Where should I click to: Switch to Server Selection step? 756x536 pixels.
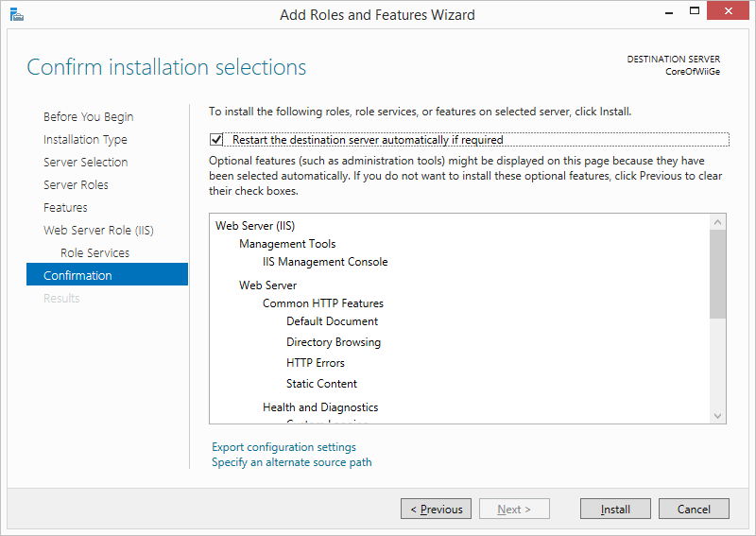85,162
